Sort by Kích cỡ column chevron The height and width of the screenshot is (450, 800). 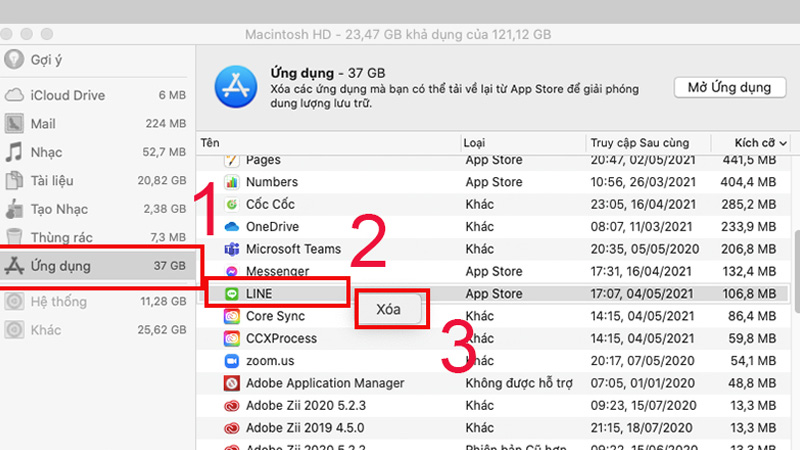(782, 144)
